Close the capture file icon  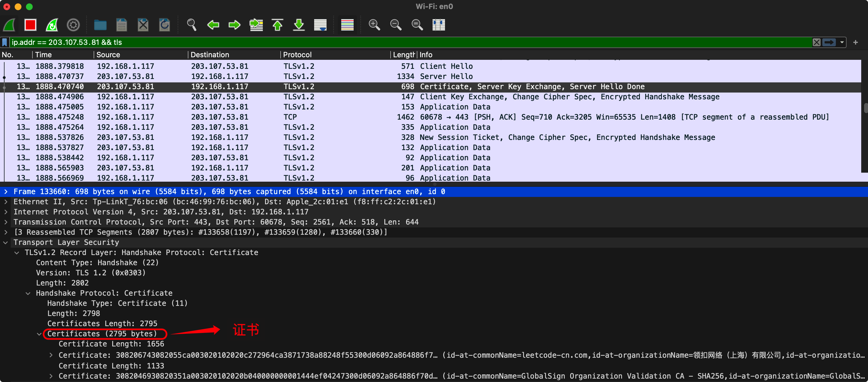click(x=143, y=25)
